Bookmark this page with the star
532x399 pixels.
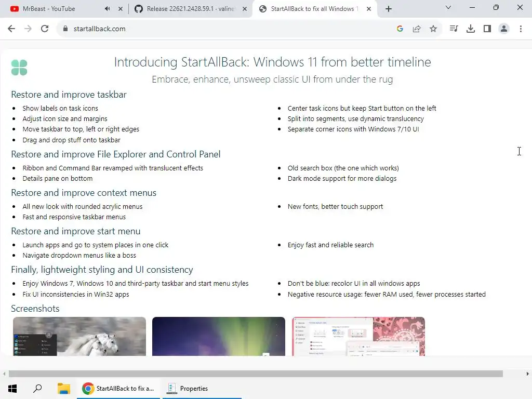[x=433, y=29]
